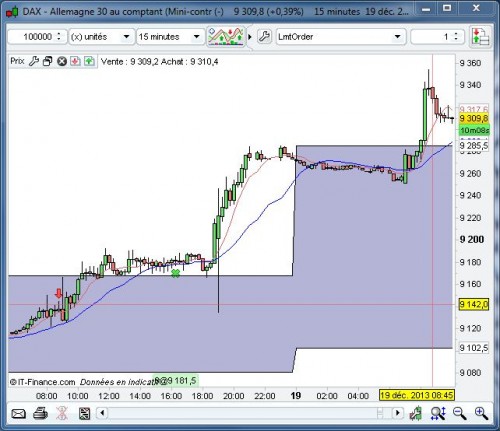Screen dimensions: 500x431
Task: Increase the 100000 quantity stepper
Action: [59, 33]
